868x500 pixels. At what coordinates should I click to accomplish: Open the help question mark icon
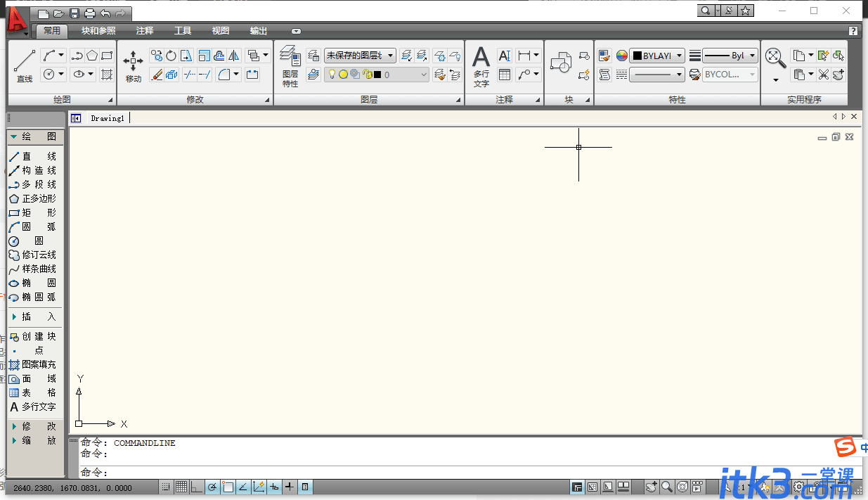(853, 31)
